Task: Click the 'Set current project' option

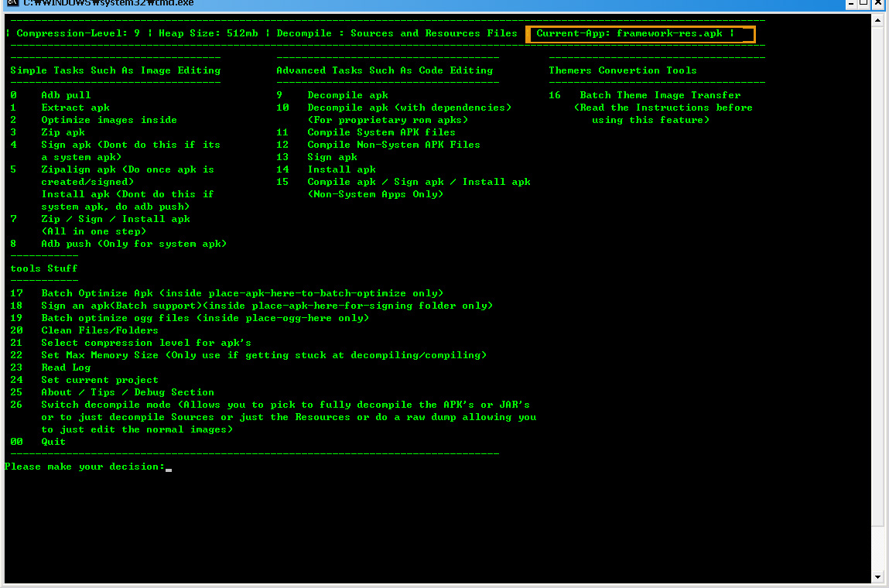Action: click(99, 380)
